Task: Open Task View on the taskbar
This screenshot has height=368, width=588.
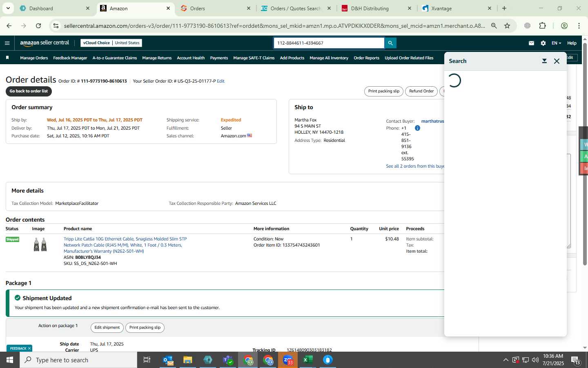Action: [x=147, y=360]
